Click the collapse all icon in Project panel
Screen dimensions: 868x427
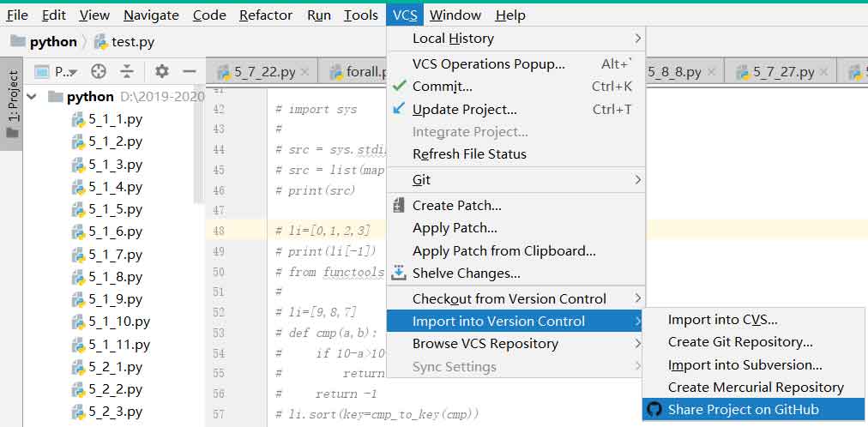tap(127, 71)
